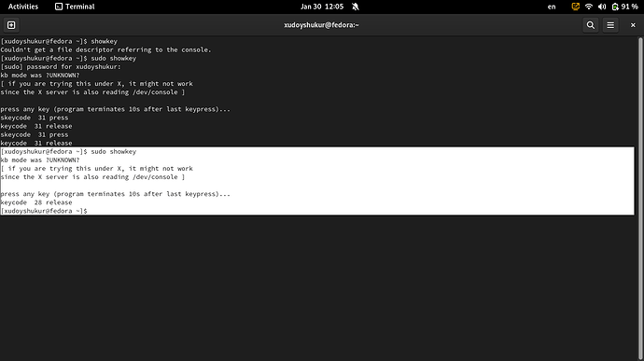The width and height of the screenshot is (644, 361).
Task: Open the terminal hamburger menu
Action: (610, 25)
